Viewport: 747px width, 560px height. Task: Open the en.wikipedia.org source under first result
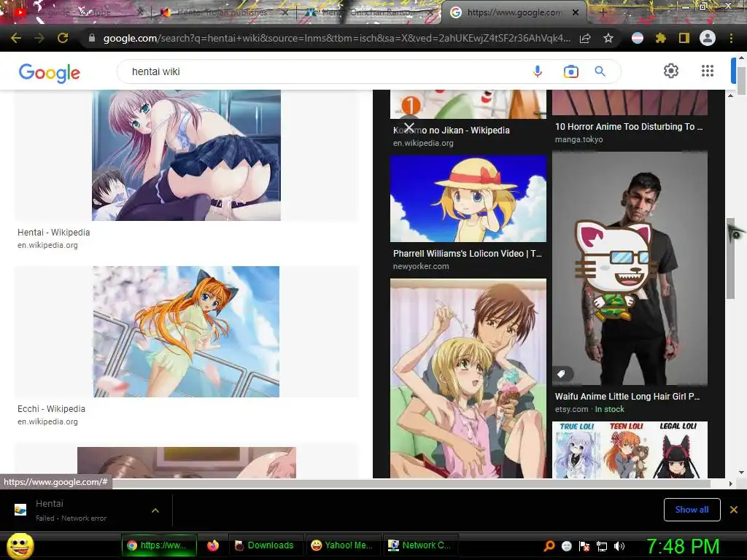click(x=47, y=245)
